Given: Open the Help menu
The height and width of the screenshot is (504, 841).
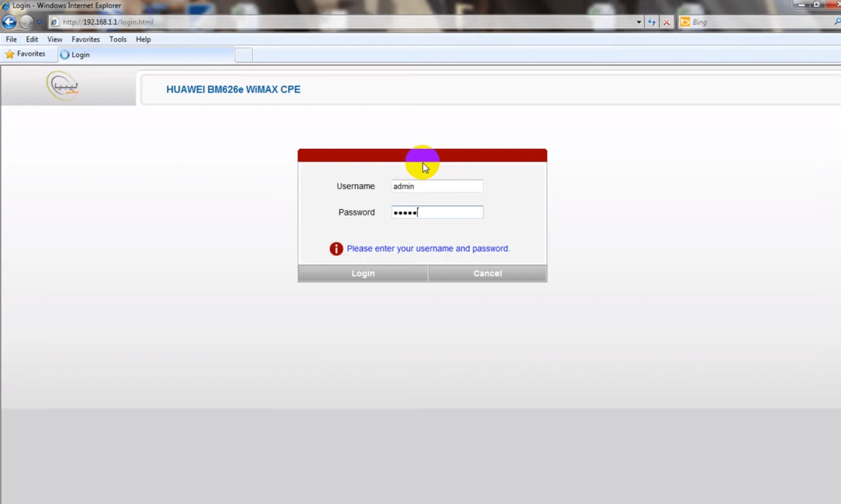Looking at the screenshot, I should click(143, 39).
